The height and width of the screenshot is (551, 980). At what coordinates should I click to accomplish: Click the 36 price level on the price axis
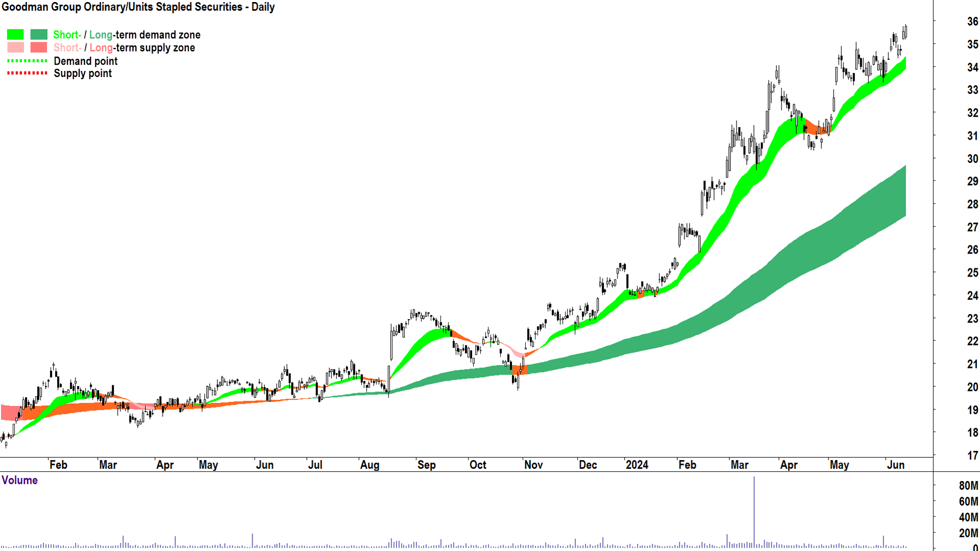[x=972, y=21]
